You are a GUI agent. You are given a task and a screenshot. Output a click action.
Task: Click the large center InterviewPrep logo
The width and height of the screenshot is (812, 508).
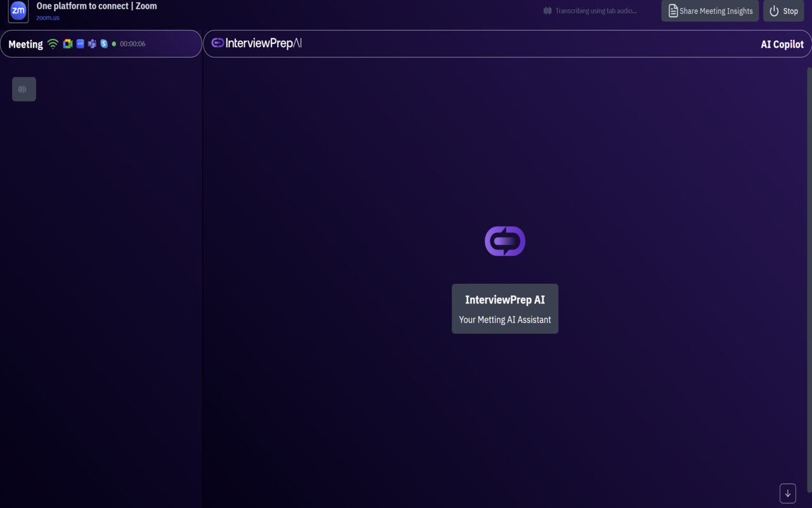(x=505, y=241)
